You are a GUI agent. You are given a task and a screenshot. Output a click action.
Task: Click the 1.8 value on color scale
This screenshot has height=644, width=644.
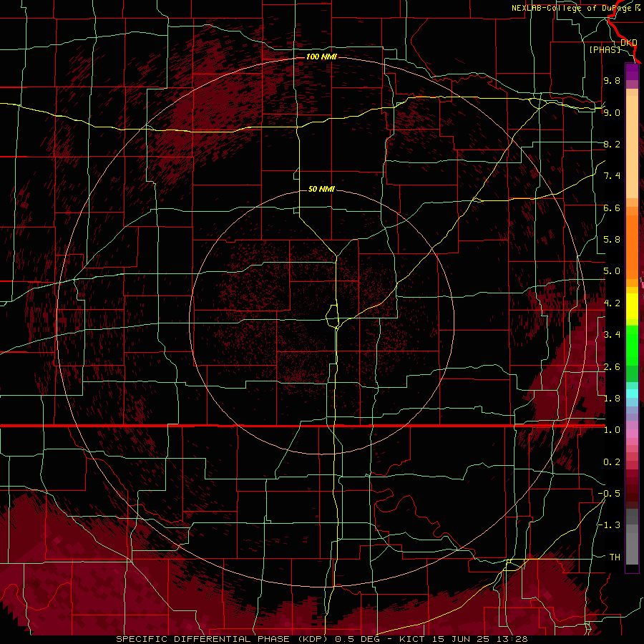coord(612,399)
